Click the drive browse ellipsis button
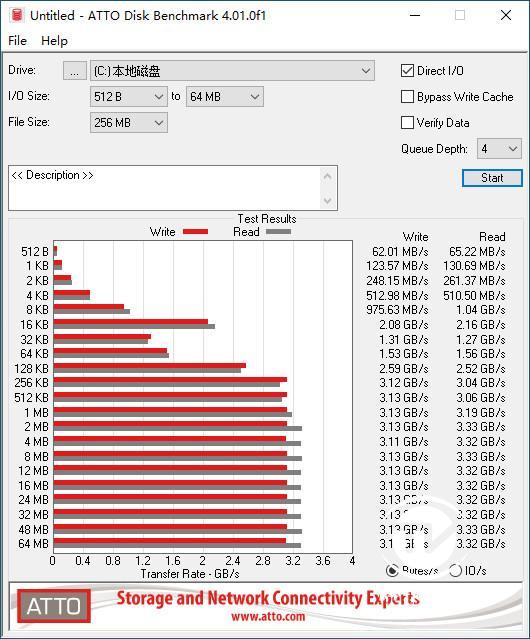Screen dimensions: 530x639 (x=75, y=71)
